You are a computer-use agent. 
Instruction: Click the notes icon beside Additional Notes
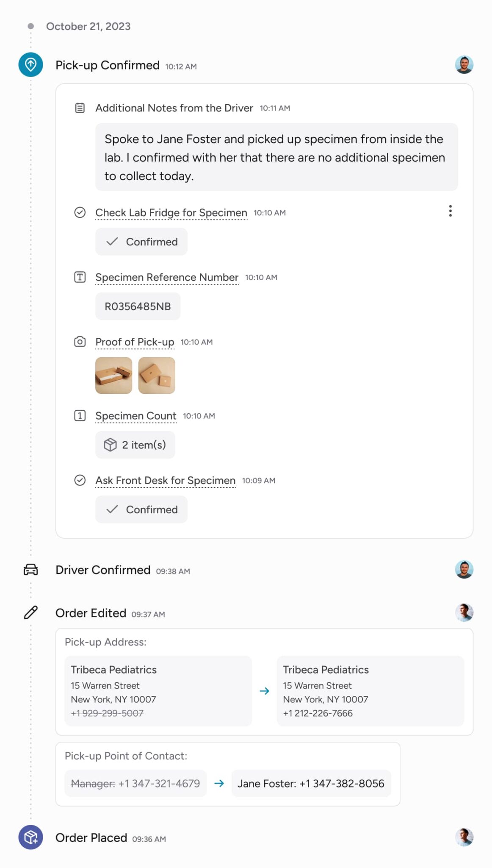pyautogui.click(x=80, y=108)
